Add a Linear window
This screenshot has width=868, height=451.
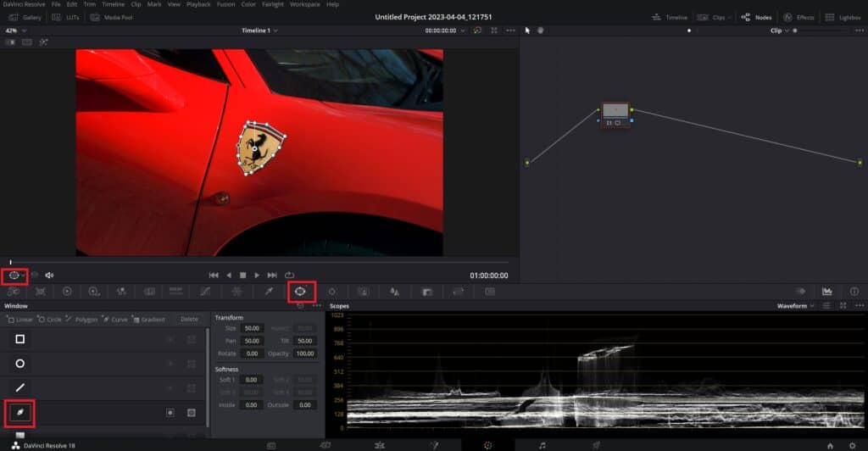pos(19,320)
